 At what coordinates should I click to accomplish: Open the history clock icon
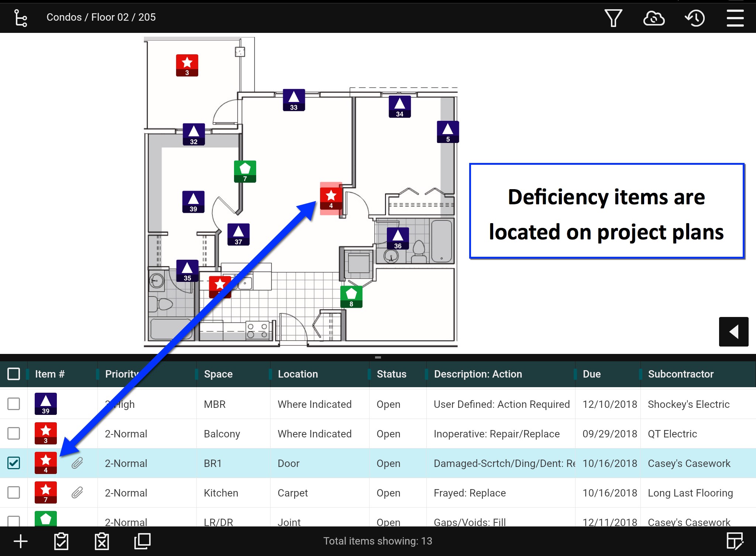coord(695,18)
